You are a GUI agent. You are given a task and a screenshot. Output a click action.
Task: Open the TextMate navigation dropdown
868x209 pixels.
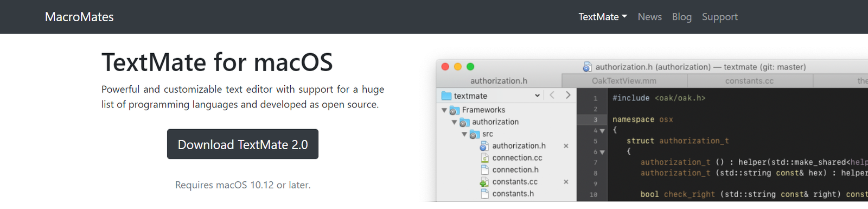tap(603, 17)
